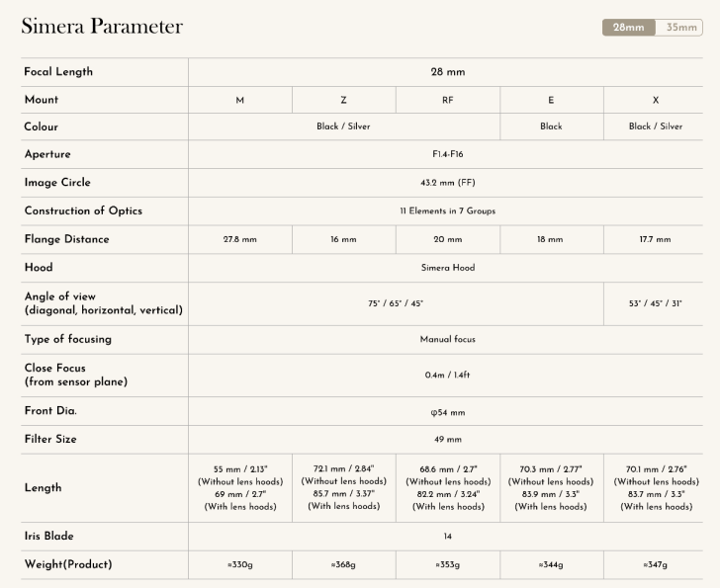720x588 pixels.
Task: Click the M mount column header
Action: pos(239,100)
